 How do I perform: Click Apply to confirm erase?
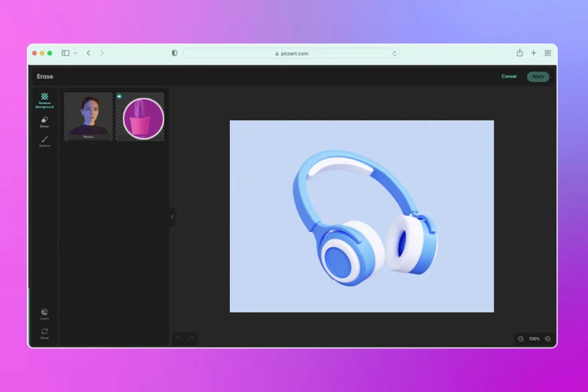click(537, 76)
